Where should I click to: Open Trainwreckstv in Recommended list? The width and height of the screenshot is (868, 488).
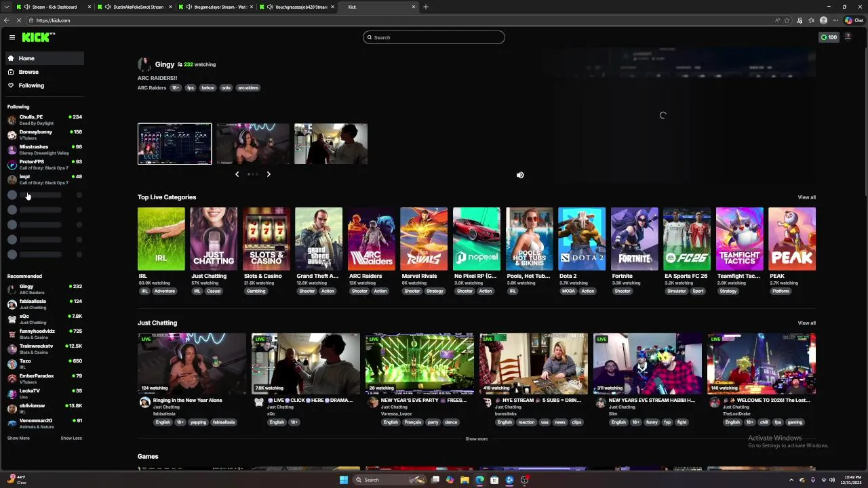[45, 349]
